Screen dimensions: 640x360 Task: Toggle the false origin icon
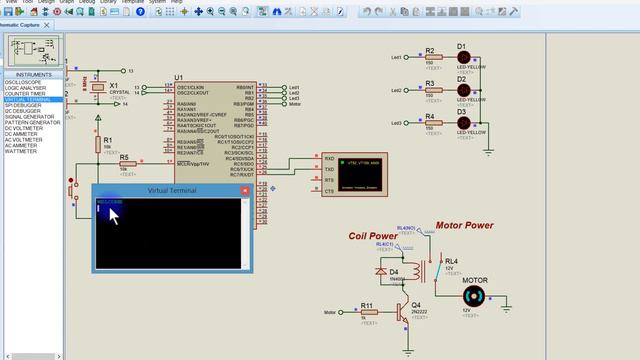(x=184, y=12)
